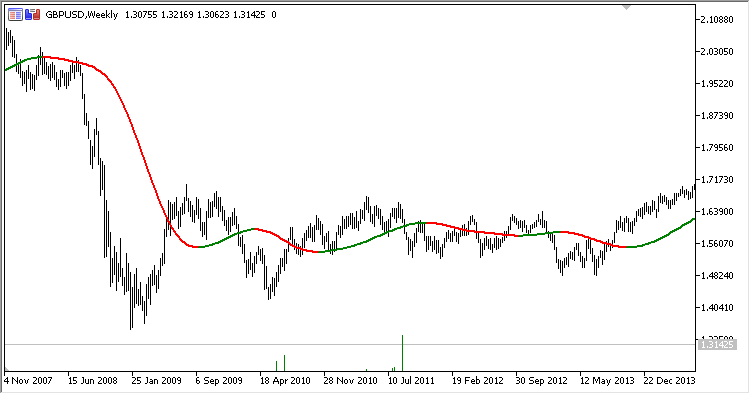
Task: Click the low price value 1.30623
Action: [x=213, y=15]
